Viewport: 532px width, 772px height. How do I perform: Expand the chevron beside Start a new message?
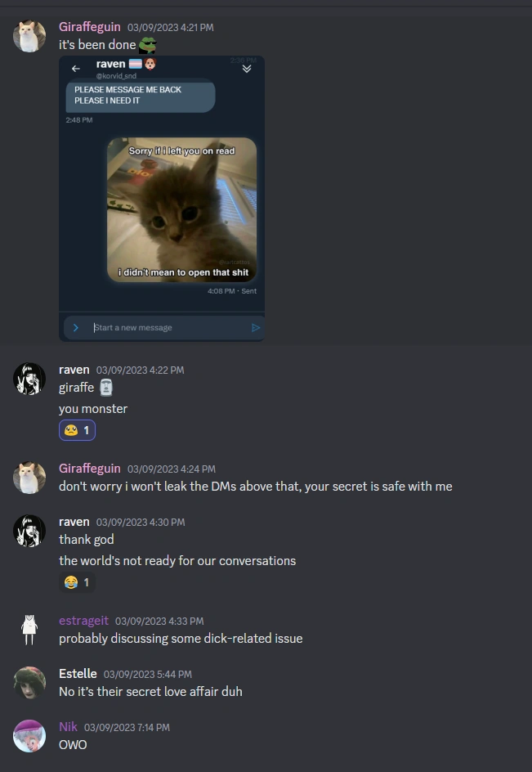pyautogui.click(x=76, y=327)
